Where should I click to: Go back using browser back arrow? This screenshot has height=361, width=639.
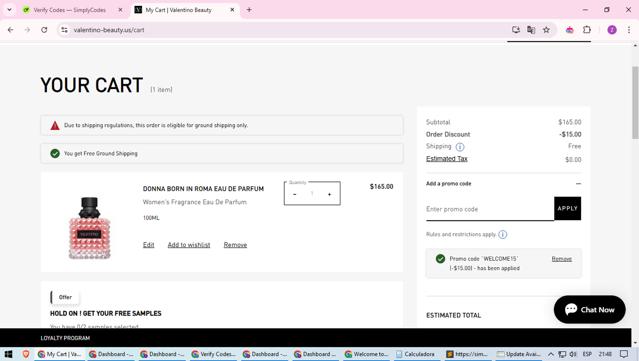coord(11,30)
